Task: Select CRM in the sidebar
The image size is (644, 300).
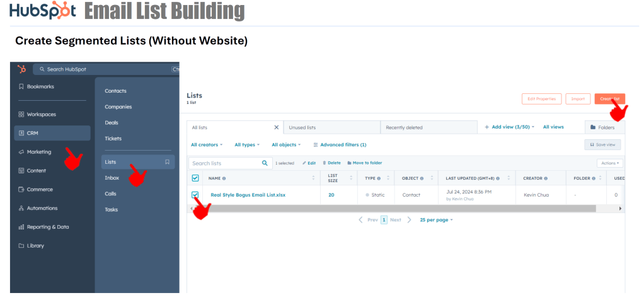Action: pos(52,133)
